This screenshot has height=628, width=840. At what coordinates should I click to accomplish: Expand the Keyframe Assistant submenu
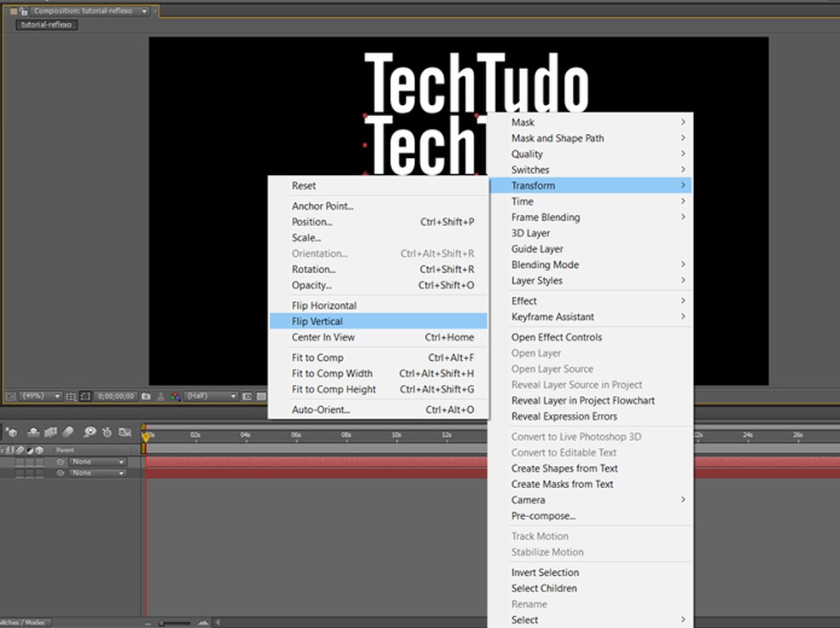[x=591, y=317]
